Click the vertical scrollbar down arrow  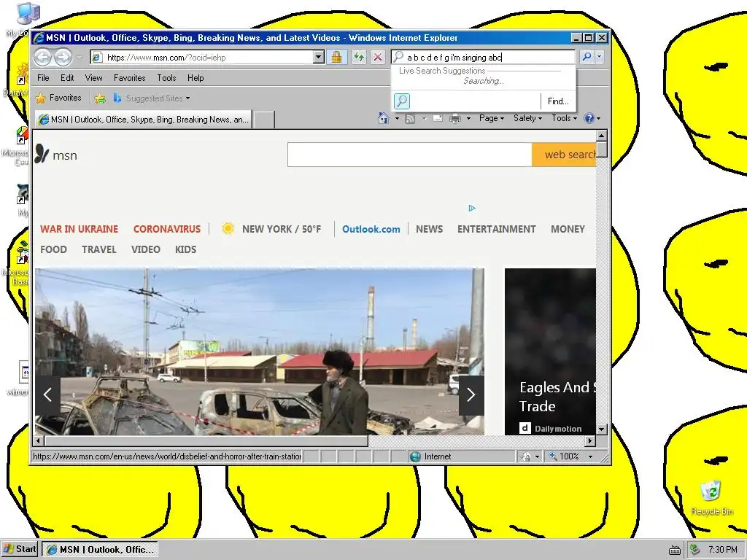(602, 429)
